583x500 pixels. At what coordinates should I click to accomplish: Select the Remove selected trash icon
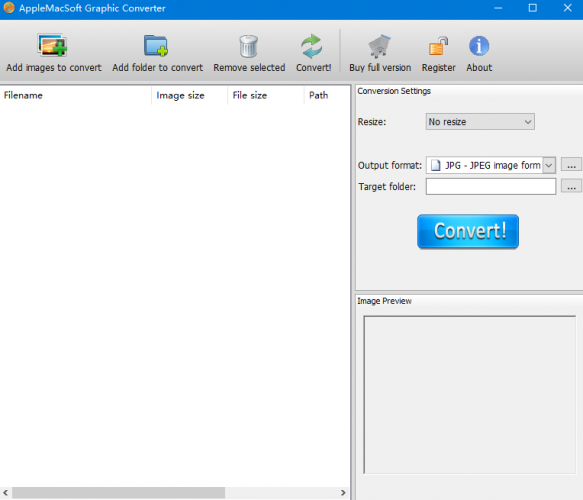pyautogui.click(x=248, y=46)
